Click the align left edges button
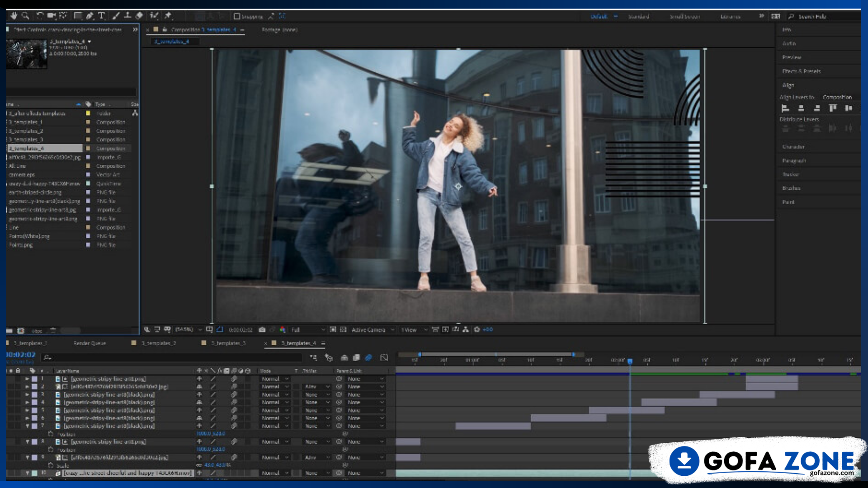868x488 pixels. point(785,108)
